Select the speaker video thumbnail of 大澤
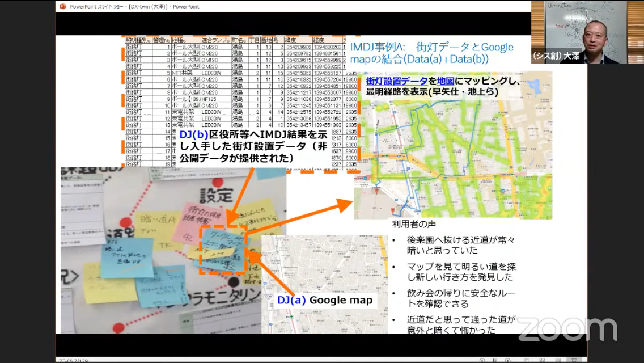Screen dimensions: 644x363 point(587,32)
